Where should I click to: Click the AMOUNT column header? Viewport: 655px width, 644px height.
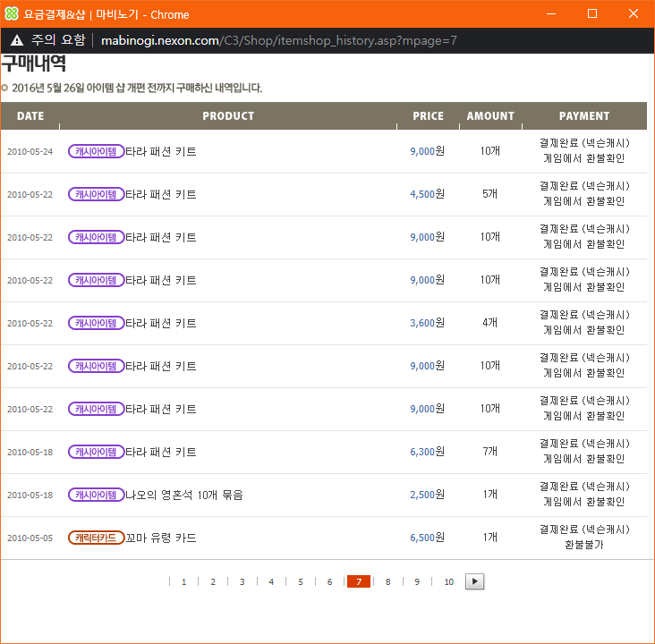(x=490, y=115)
